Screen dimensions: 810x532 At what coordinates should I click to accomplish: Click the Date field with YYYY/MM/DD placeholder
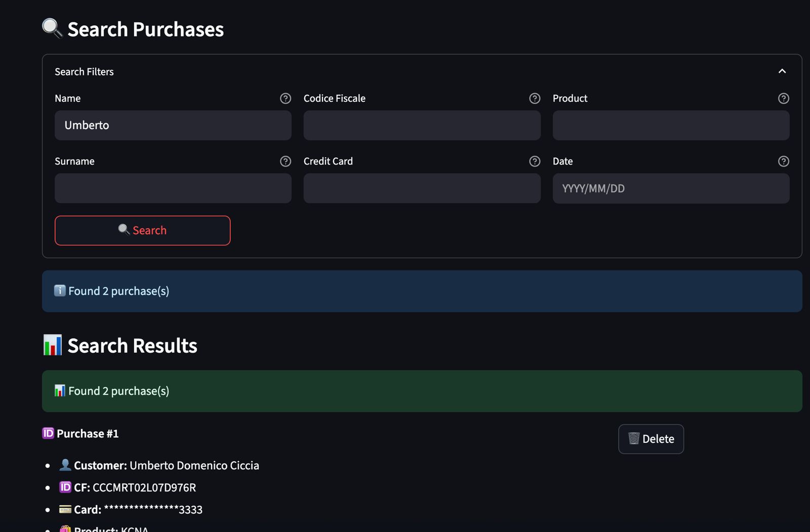pyautogui.click(x=671, y=188)
